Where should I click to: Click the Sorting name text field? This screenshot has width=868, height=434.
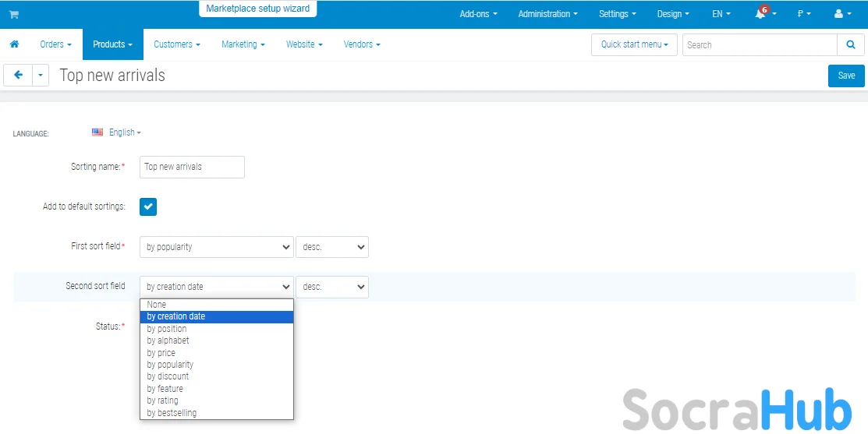192,167
